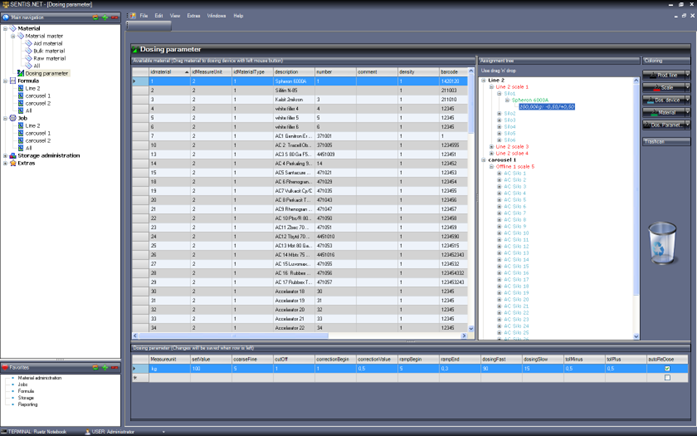Open the Prod. line coloring dropdown
Viewport: 697px width, 436px height.
[x=666, y=75]
